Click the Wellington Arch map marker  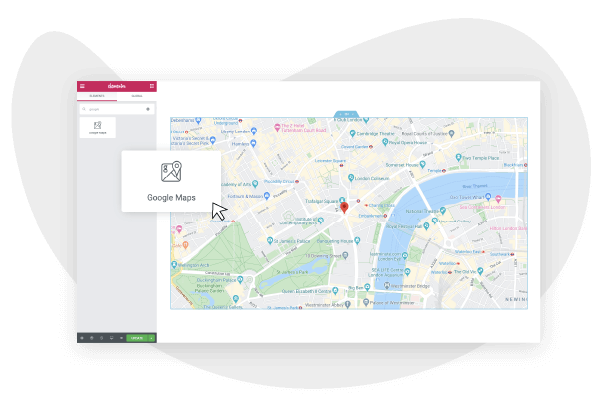174,264
